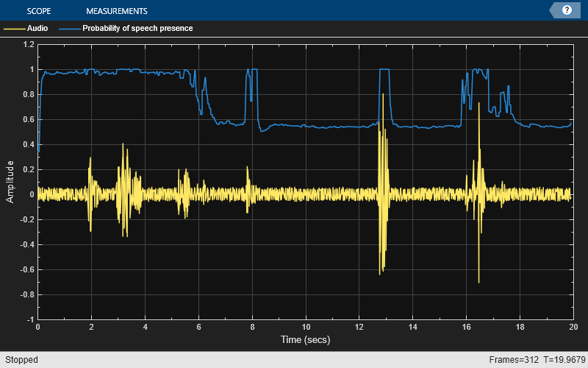The width and height of the screenshot is (588, 368).
Task: Click the 10 tick on the time axis
Action: pos(306,327)
